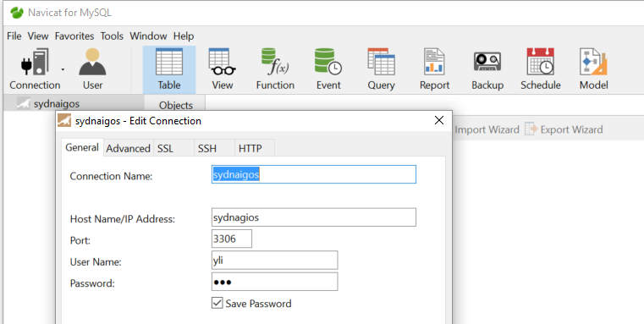The image size is (644, 324).
Task: Click the Host Name/IP Address field
Action: [314, 217]
